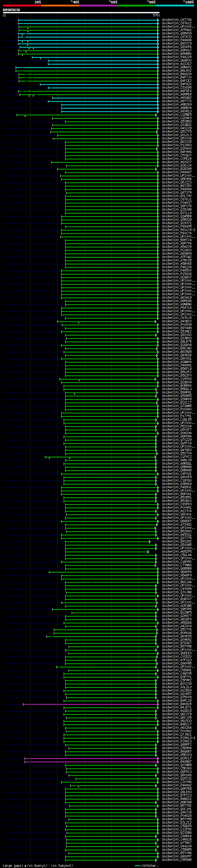
Task: Select hit UniRef100_C6T7V6
Action: tap(177, 20)
